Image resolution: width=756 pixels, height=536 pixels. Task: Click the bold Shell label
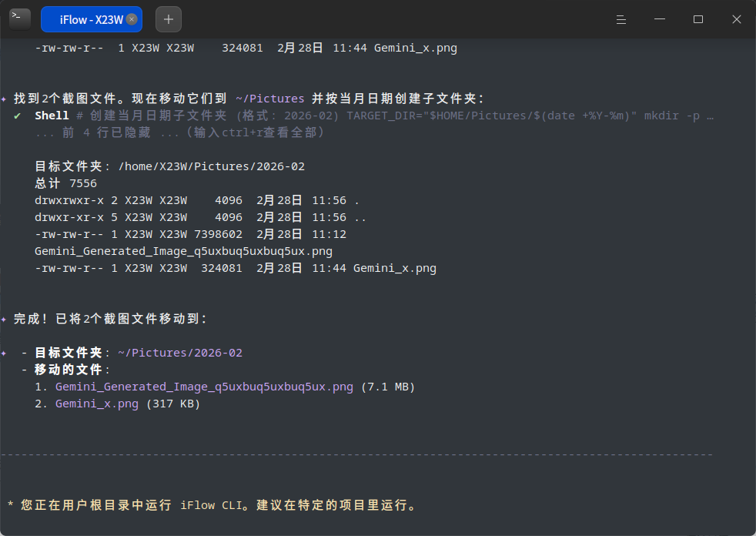click(x=52, y=116)
